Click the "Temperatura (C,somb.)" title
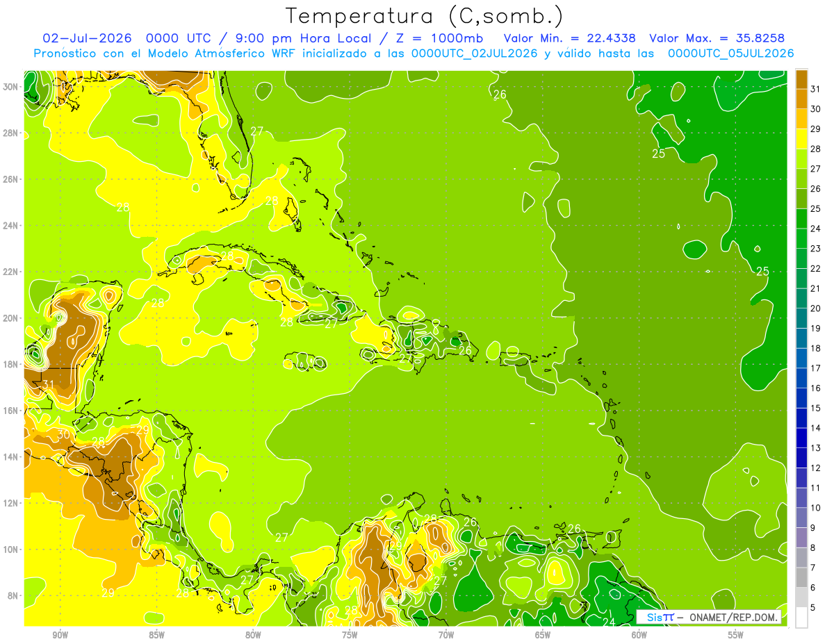This screenshot has width=834, height=644. click(x=424, y=16)
